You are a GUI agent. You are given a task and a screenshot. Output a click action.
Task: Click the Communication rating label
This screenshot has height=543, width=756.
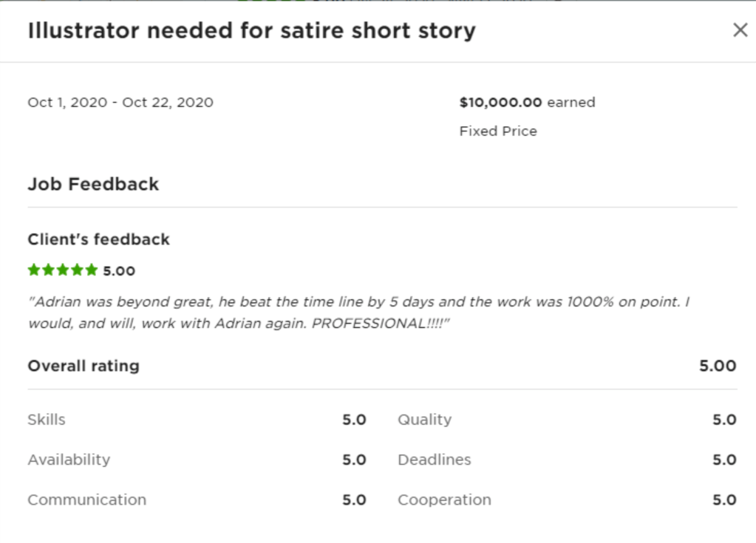(x=86, y=500)
